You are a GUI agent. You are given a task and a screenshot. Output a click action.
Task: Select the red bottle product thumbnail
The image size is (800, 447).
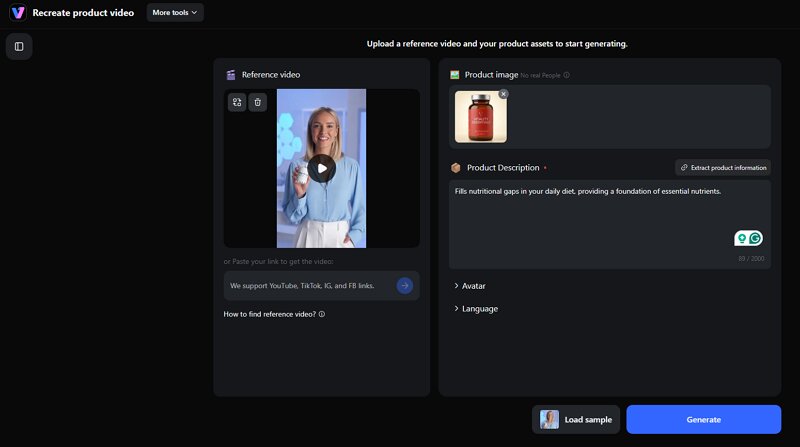click(x=481, y=117)
